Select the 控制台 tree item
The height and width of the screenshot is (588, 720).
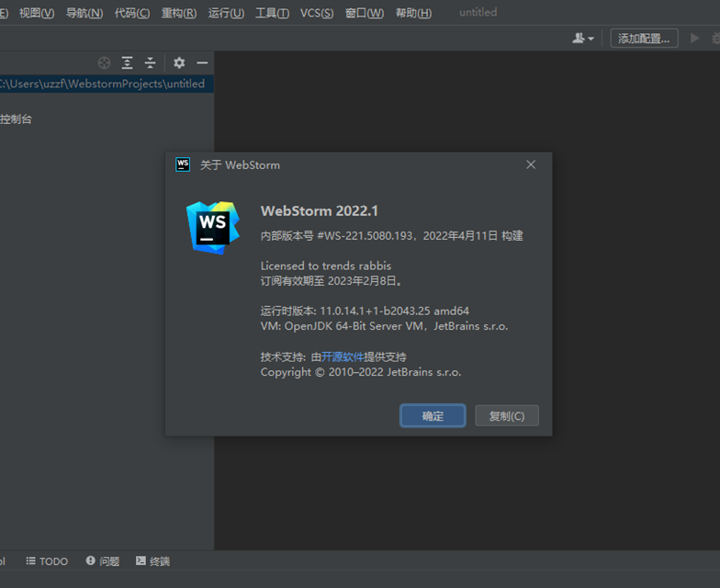(x=17, y=119)
